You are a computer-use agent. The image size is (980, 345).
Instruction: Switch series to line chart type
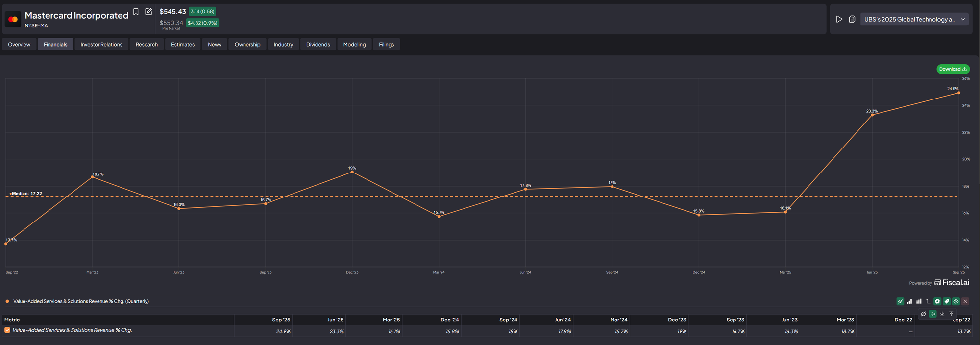900,302
